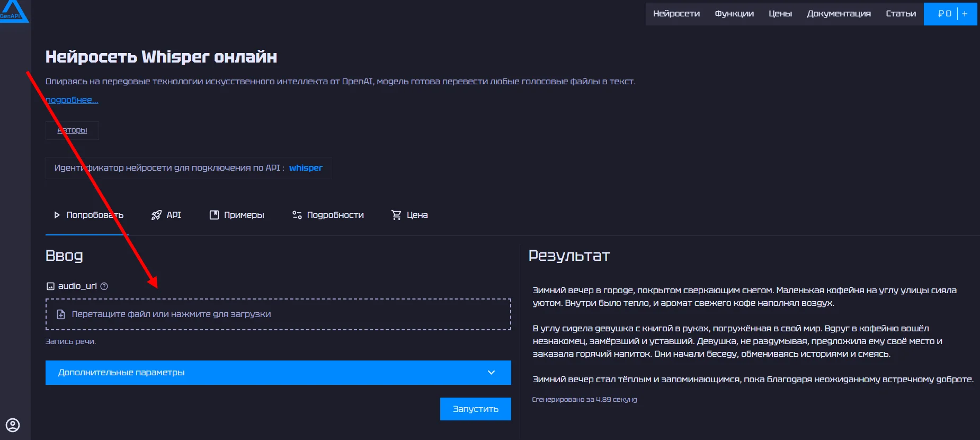Click the play icon on Попробовать tab
Image resolution: width=980 pixels, height=440 pixels.
point(57,215)
